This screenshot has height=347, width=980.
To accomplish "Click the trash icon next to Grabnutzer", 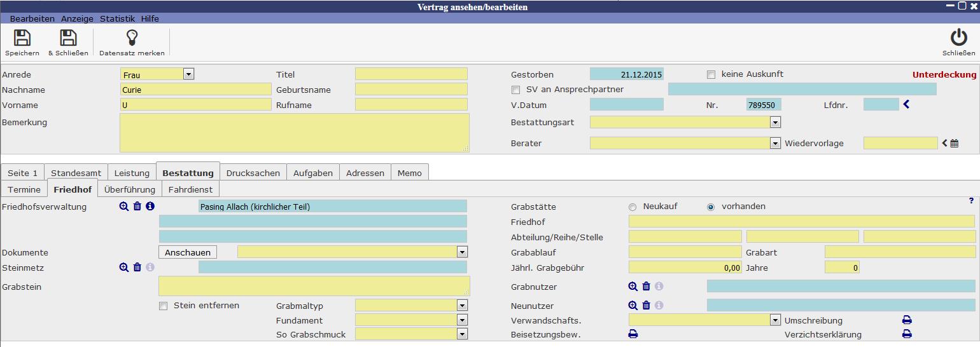I will [x=647, y=287].
